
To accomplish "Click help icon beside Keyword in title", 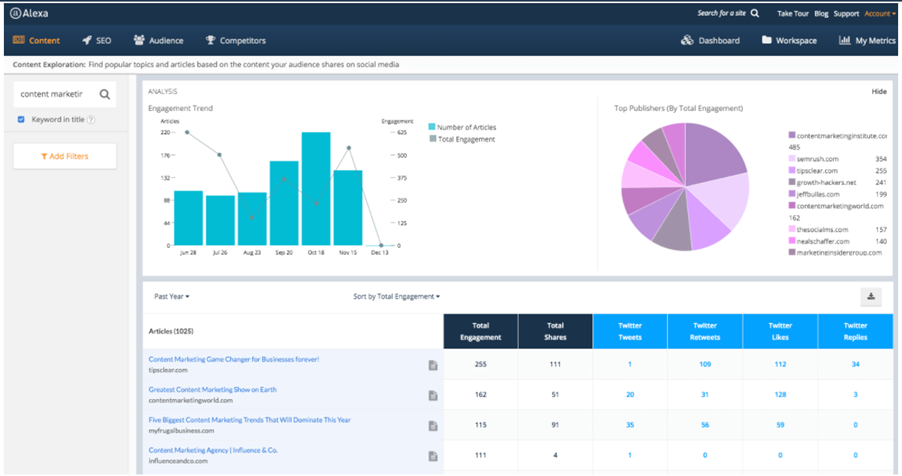I will pos(91,120).
